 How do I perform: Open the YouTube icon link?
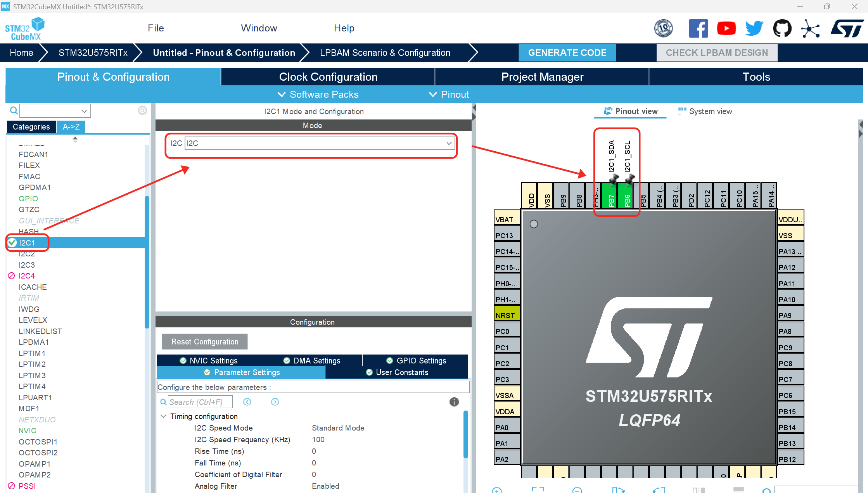click(x=726, y=28)
